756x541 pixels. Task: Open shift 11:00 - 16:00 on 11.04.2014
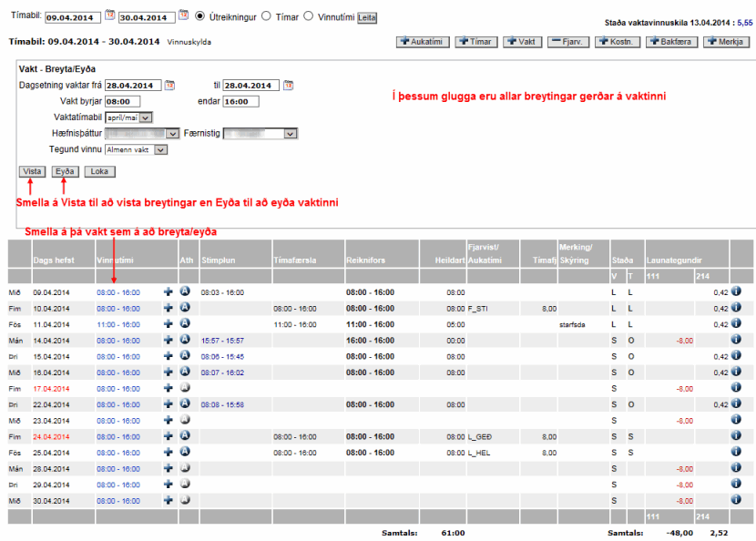point(118,324)
